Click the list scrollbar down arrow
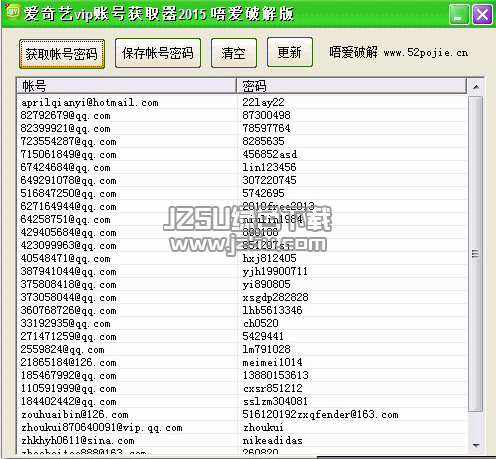The width and height of the screenshot is (496, 459). 476,445
